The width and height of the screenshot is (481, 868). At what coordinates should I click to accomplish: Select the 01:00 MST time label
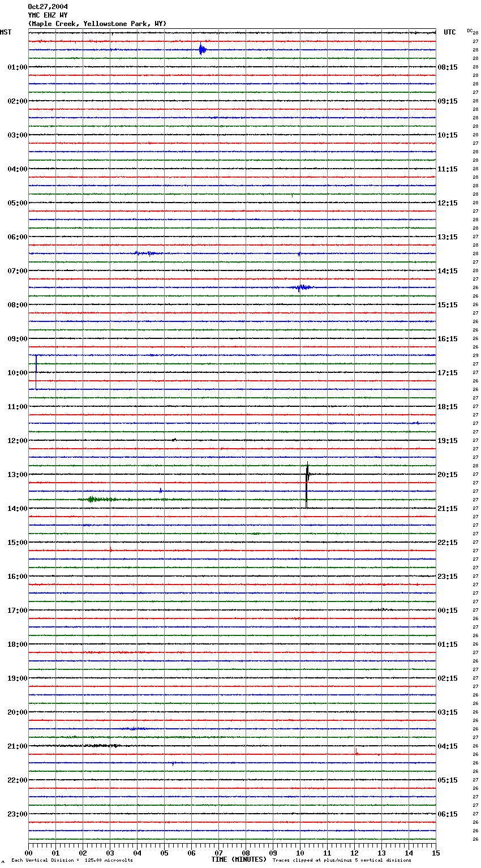(x=18, y=67)
